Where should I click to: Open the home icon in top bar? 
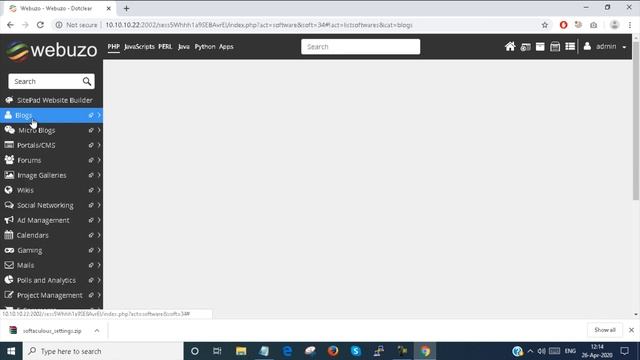[x=510, y=47]
